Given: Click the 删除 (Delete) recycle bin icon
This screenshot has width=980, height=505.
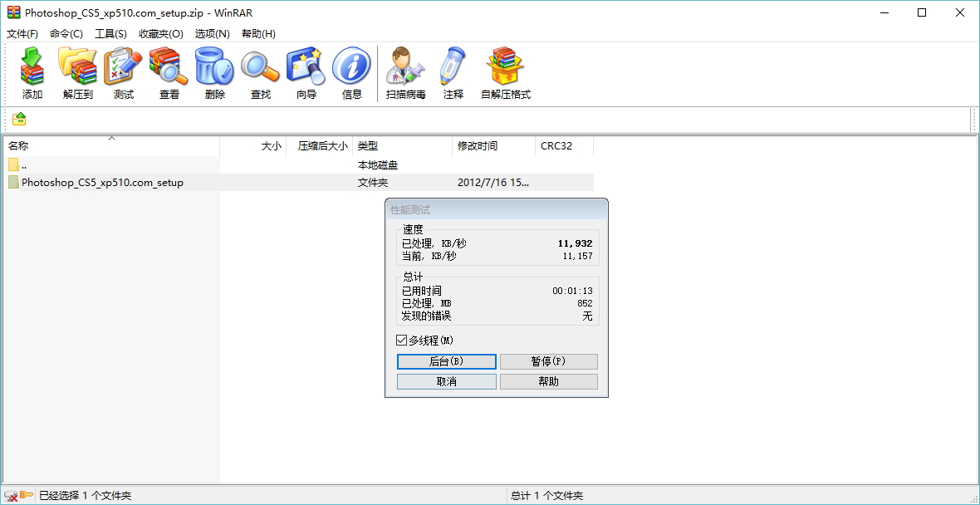Looking at the screenshot, I should 214,74.
